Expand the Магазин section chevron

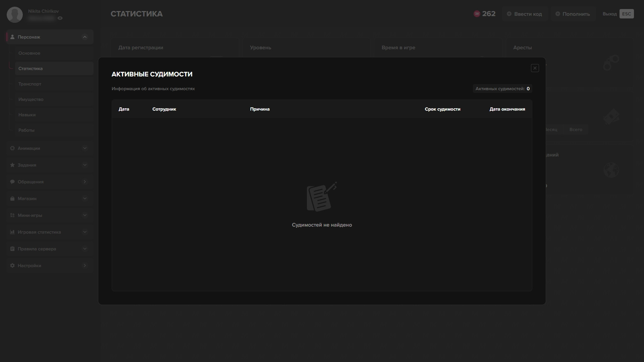tap(85, 198)
